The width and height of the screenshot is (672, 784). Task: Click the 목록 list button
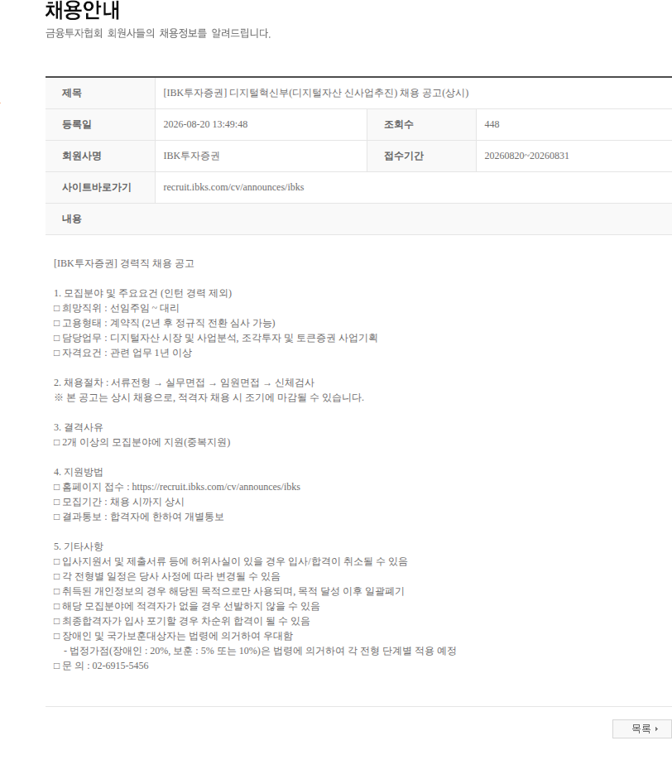click(642, 729)
